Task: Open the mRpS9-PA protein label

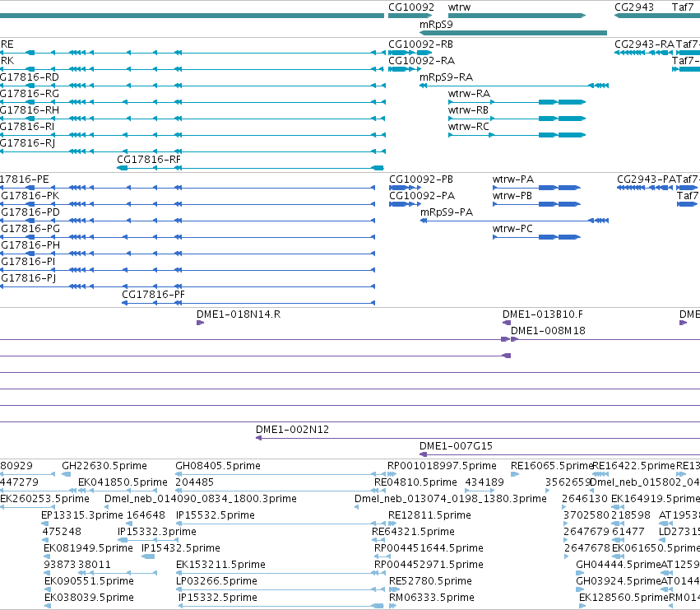Action: point(447,212)
